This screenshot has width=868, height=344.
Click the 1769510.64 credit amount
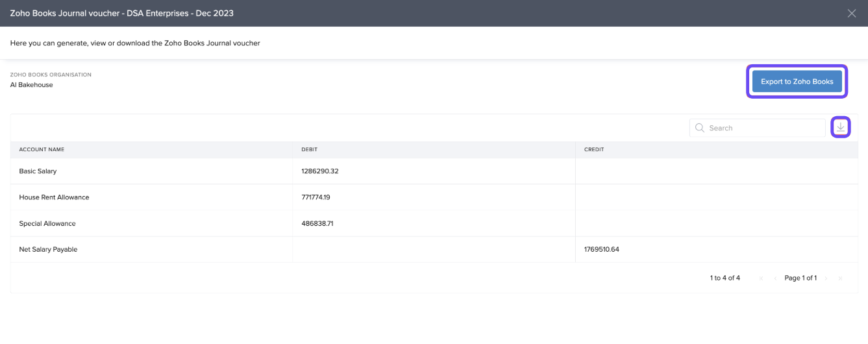602,249
